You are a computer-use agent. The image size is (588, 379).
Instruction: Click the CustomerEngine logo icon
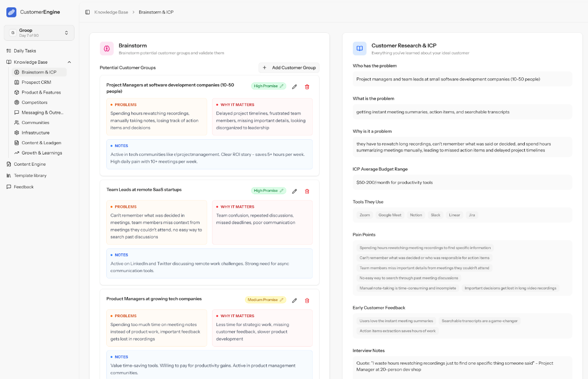pos(11,12)
